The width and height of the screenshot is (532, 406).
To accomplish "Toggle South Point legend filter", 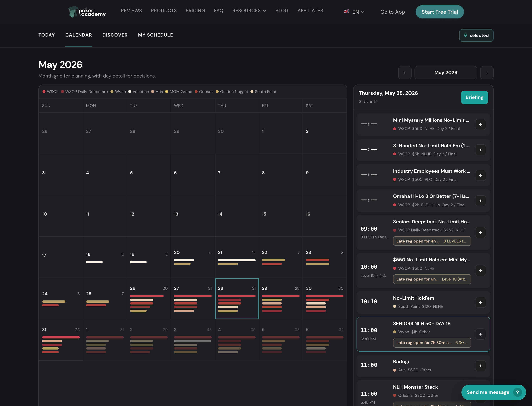I will pos(263,92).
